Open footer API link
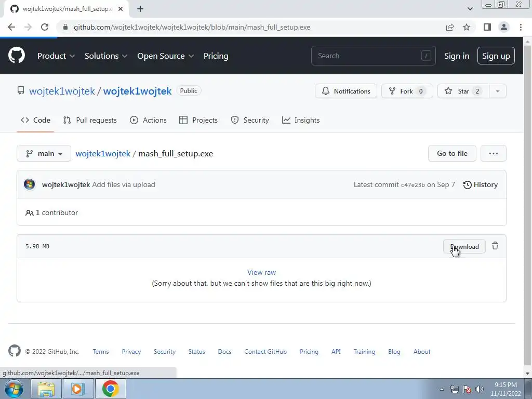Screen dimensions: 532x399 click(x=336, y=352)
